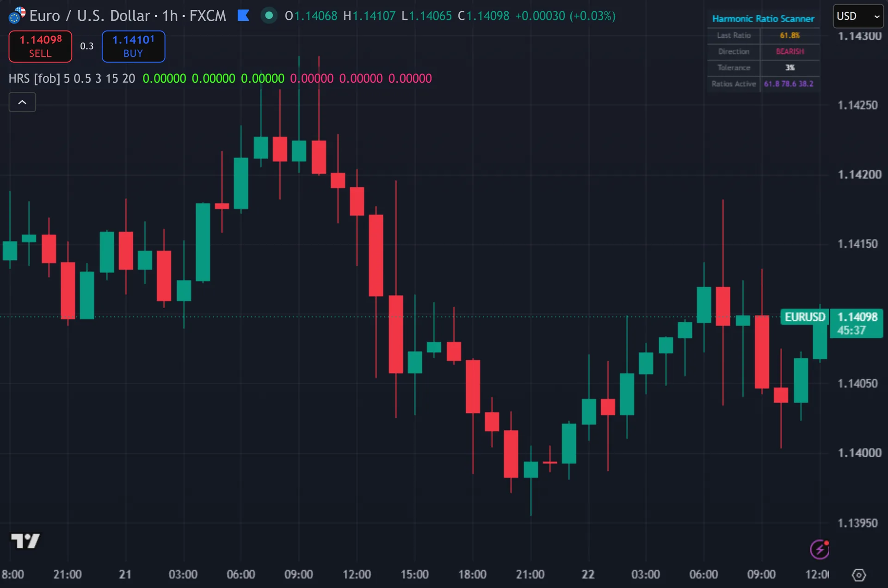
Task: Click the Ratios Active label cell
Action: 734,84
